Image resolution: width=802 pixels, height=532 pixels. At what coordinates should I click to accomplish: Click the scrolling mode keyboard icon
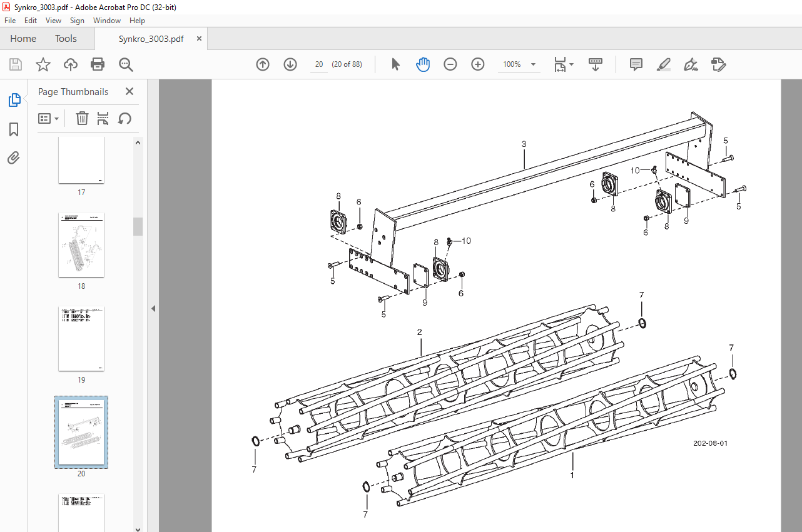(595, 64)
